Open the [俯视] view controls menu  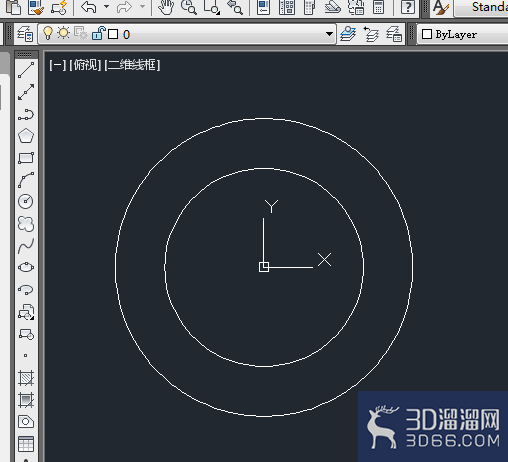(x=85, y=65)
